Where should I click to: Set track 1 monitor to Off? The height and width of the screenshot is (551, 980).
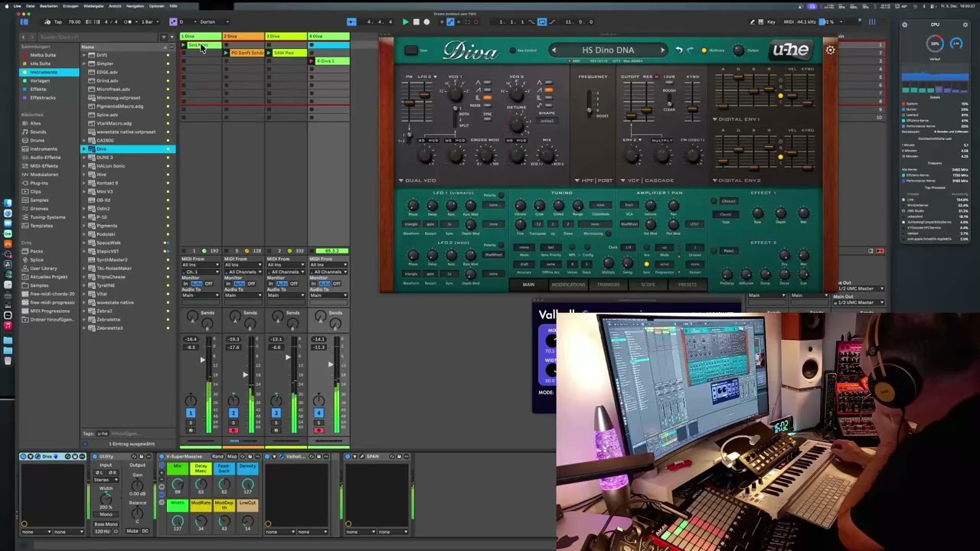(208, 284)
